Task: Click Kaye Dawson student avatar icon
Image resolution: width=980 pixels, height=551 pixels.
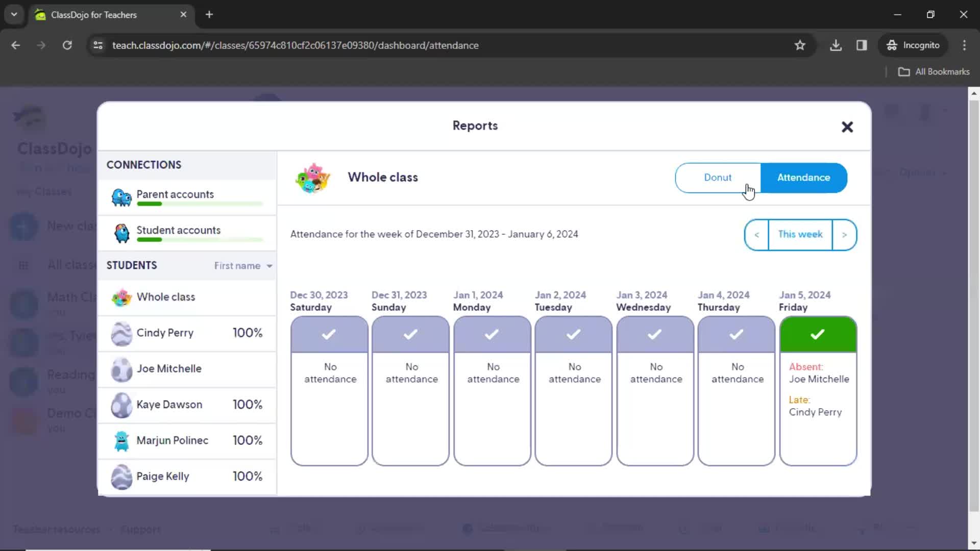Action: coord(121,405)
